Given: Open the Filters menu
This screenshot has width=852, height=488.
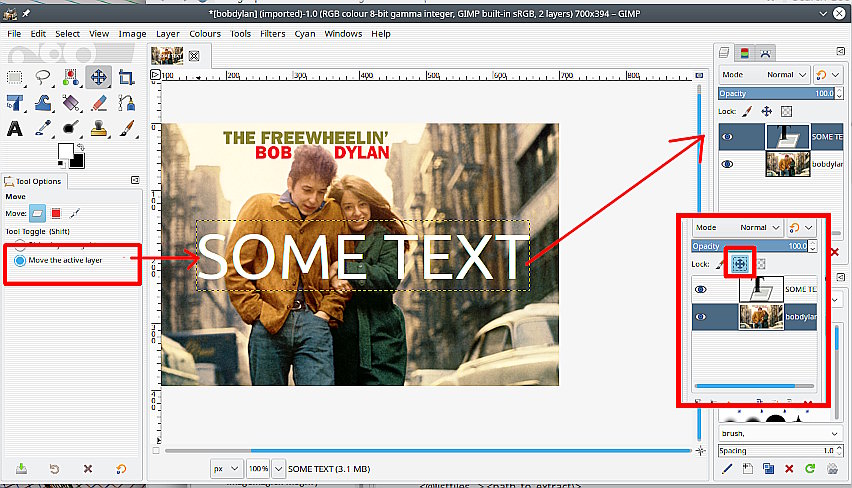Looking at the screenshot, I should tap(272, 33).
